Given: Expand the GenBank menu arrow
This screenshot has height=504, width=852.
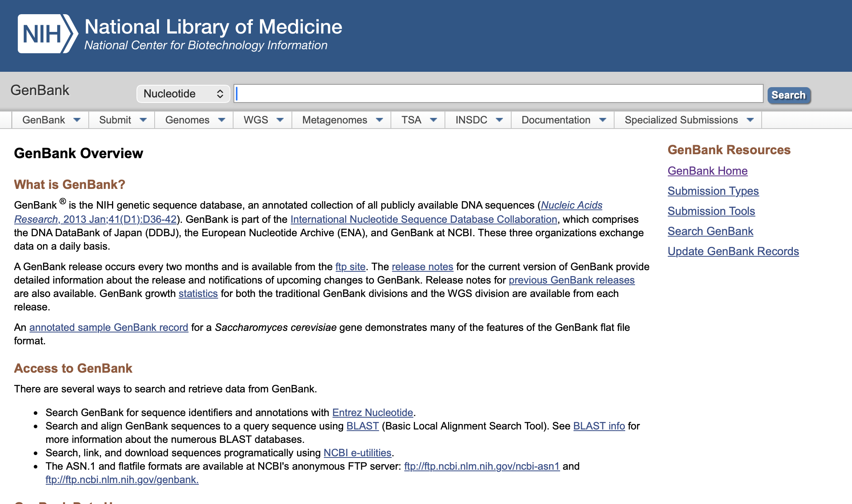Looking at the screenshot, I should click(77, 120).
